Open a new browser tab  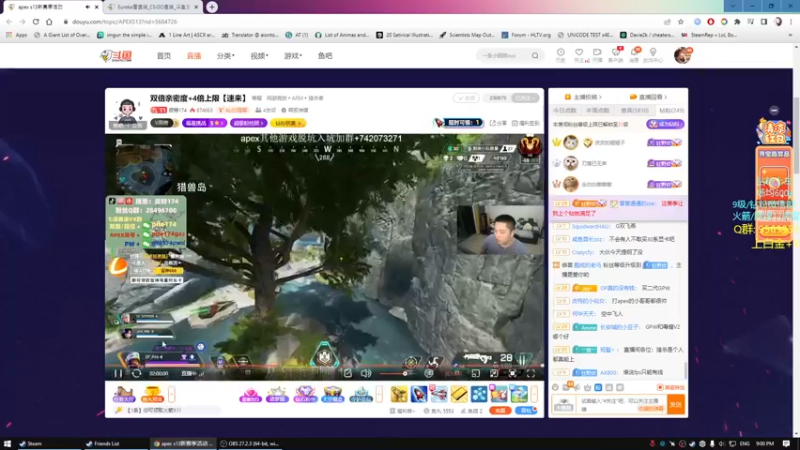tap(212, 7)
